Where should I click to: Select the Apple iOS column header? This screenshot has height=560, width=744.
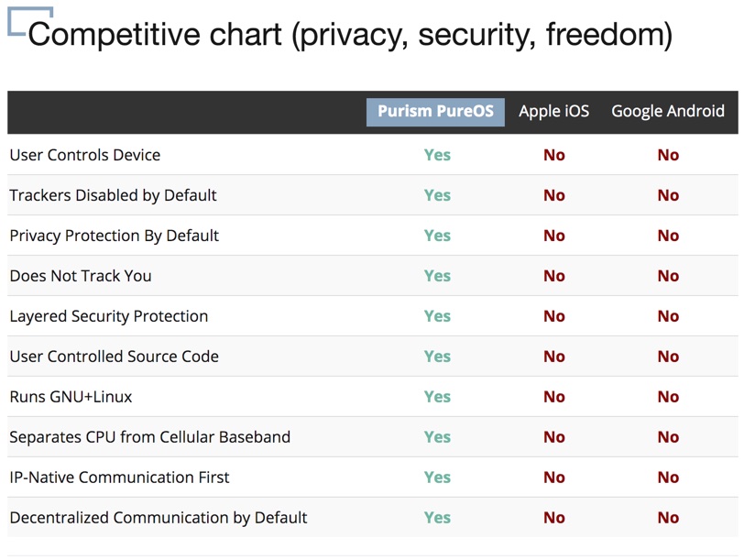click(x=553, y=112)
